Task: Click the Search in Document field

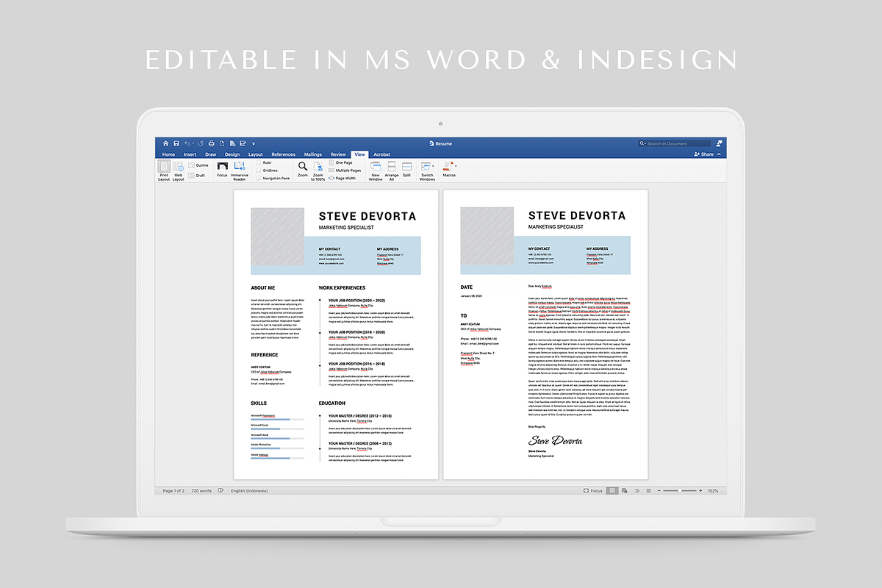Action: click(x=674, y=143)
